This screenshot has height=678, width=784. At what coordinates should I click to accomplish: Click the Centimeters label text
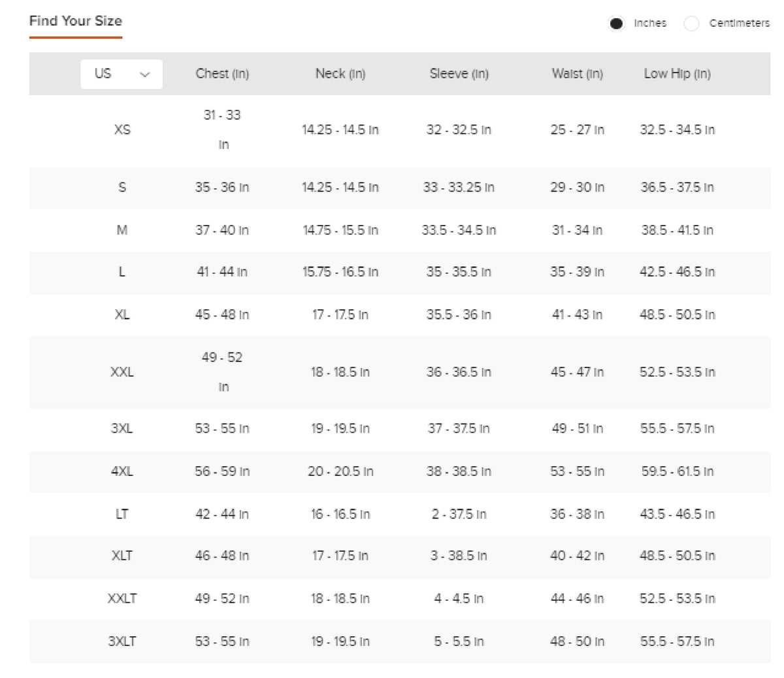pyautogui.click(x=740, y=24)
